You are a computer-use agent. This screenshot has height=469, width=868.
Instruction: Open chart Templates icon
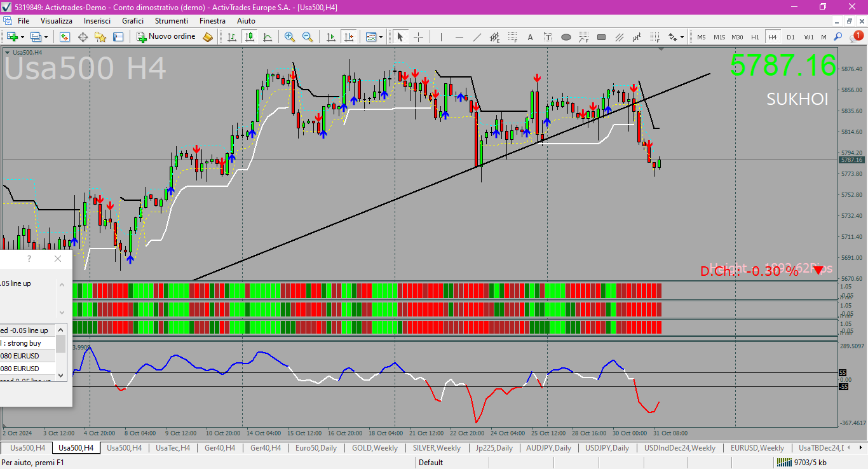[371, 37]
